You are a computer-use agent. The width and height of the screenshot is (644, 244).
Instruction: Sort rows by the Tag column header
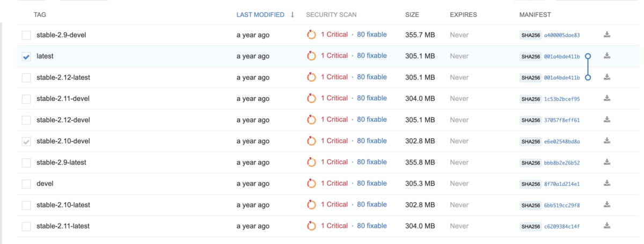pyautogui.click(x=40, y=15)
